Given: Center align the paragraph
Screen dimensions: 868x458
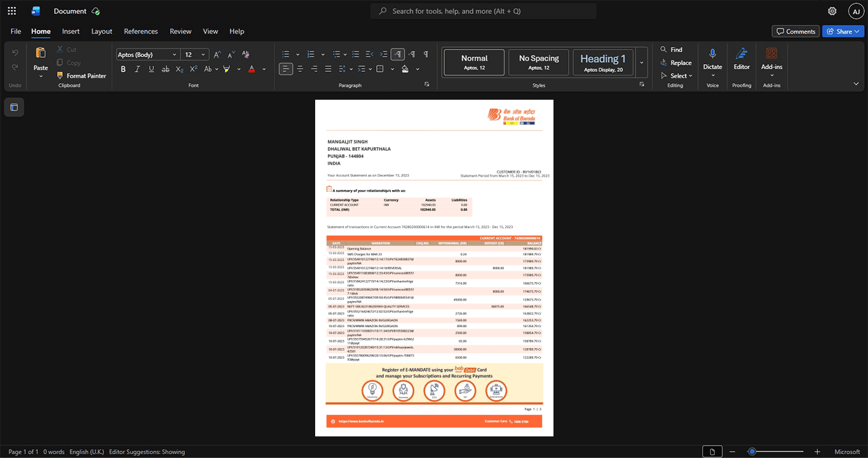Looking at the screenshot, I should [x=300, y=69].
